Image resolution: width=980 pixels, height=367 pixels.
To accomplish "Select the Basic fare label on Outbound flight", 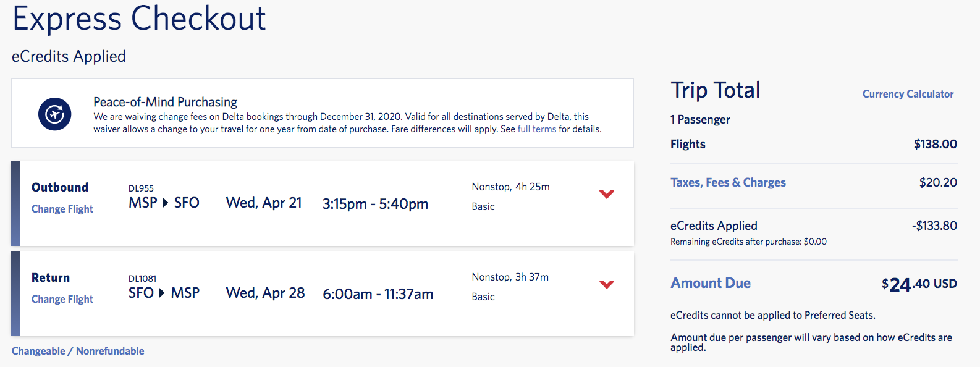I will (483, 206).
